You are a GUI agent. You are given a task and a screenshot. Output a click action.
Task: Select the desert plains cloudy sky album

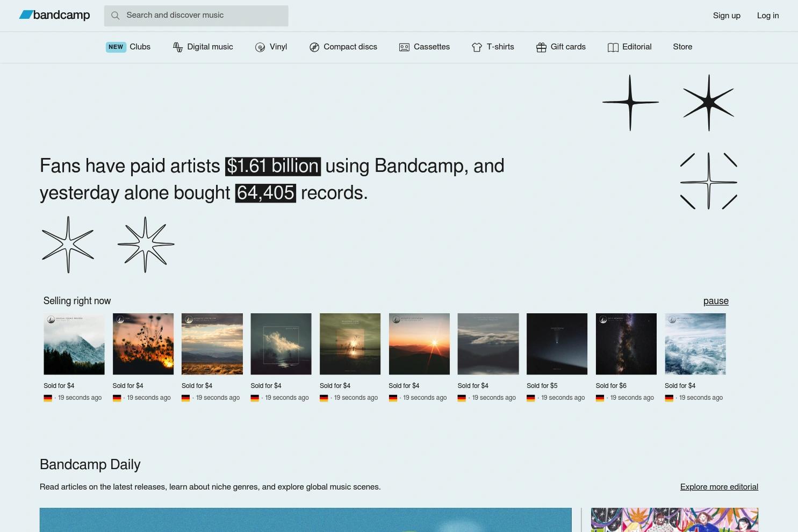[x=212, y=344]
